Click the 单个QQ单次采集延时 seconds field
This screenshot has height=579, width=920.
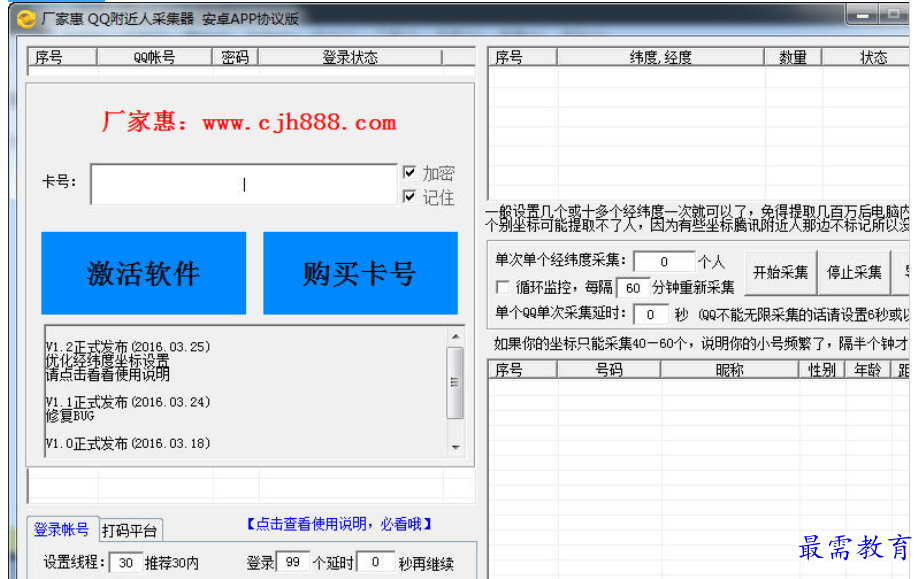[650, 315]
